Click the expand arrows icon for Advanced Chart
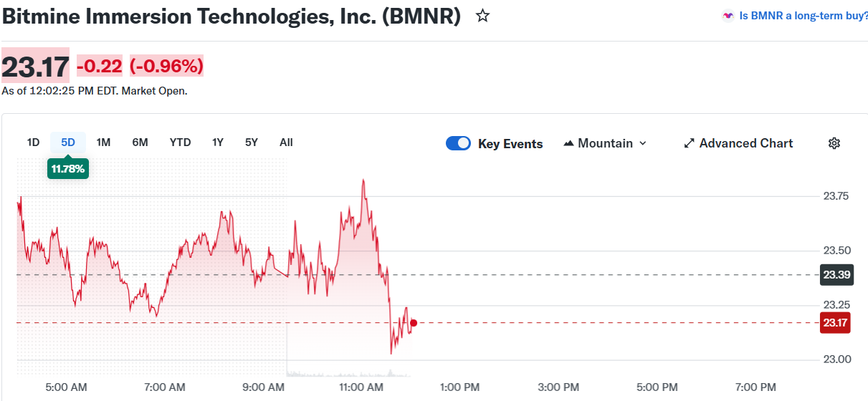Viewport: 868px width, 401px height. click(690, 143)
